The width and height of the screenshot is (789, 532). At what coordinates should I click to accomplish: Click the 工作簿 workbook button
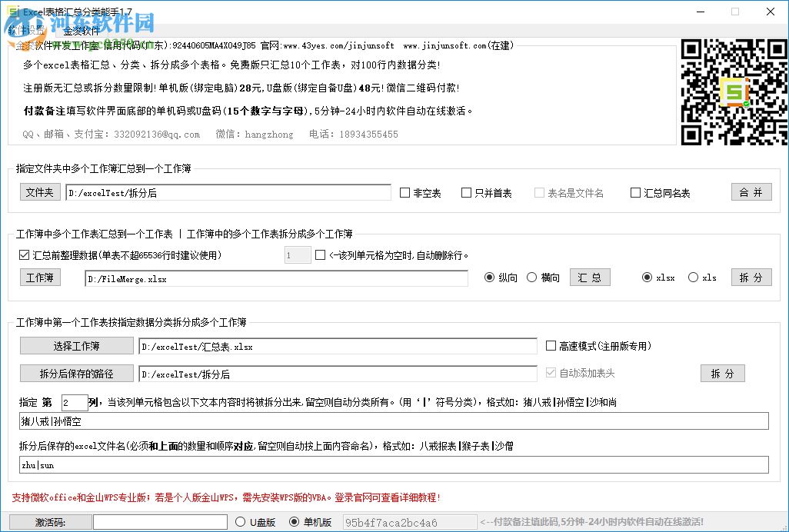(40, 278)
